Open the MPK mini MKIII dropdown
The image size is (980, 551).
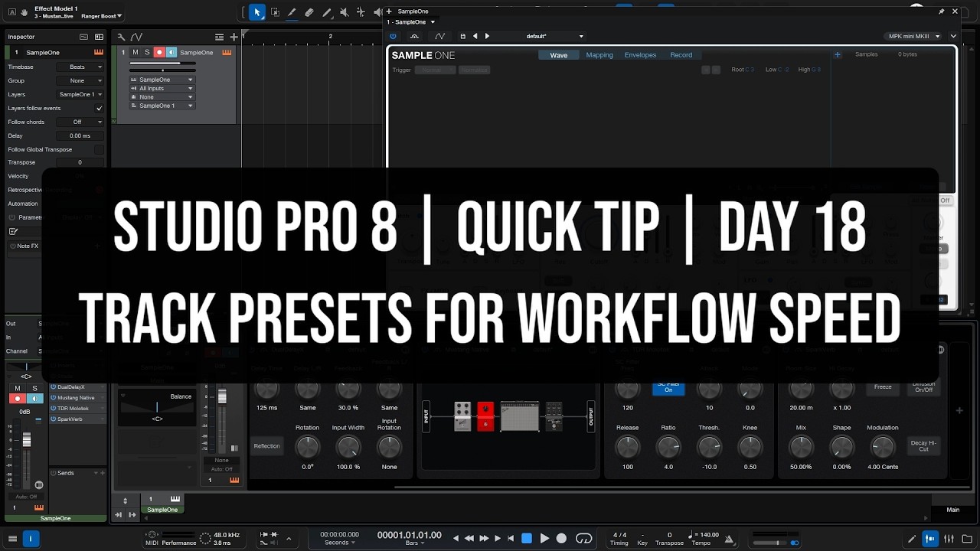click(x=913, y=36)
